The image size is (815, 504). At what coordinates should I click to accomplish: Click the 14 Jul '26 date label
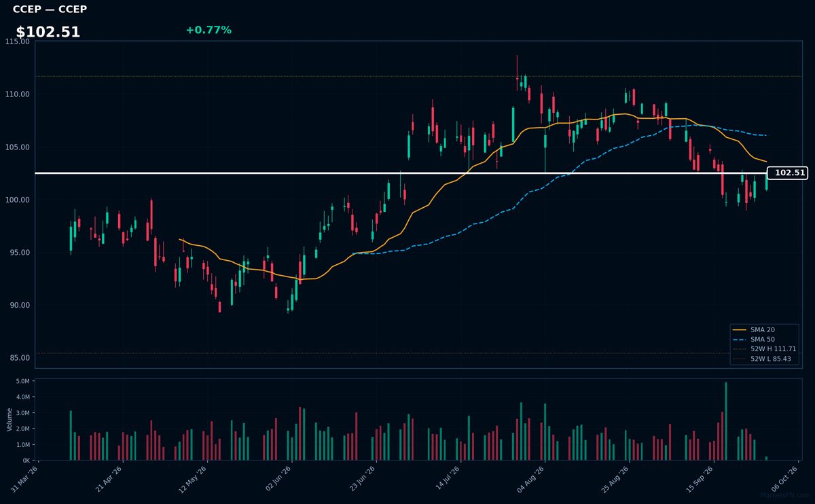point(448,479)
